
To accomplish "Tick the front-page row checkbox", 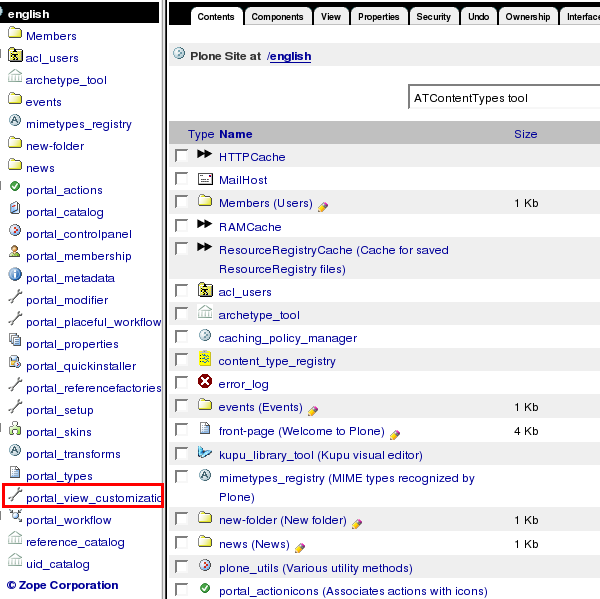I will [181, 429].
